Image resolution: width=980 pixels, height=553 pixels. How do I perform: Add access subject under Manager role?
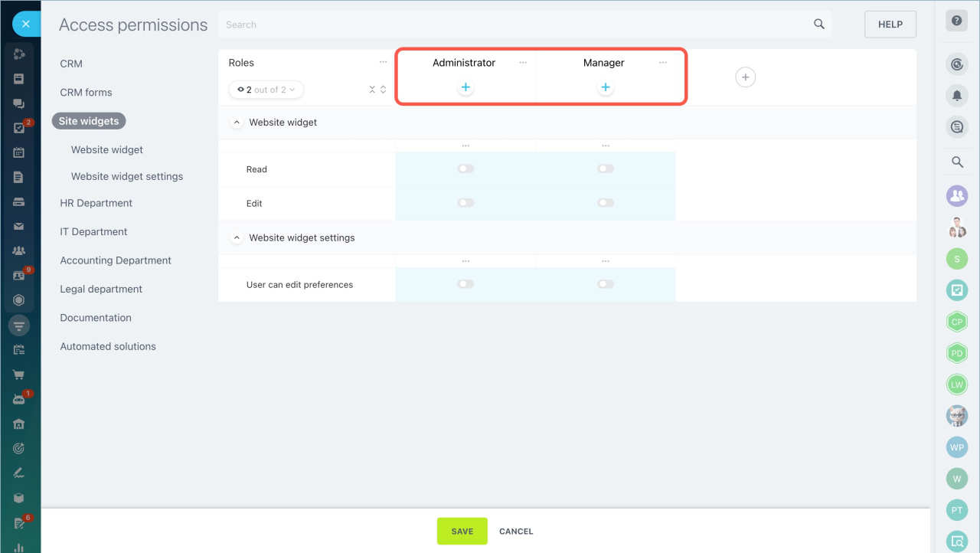pos(606,88)
